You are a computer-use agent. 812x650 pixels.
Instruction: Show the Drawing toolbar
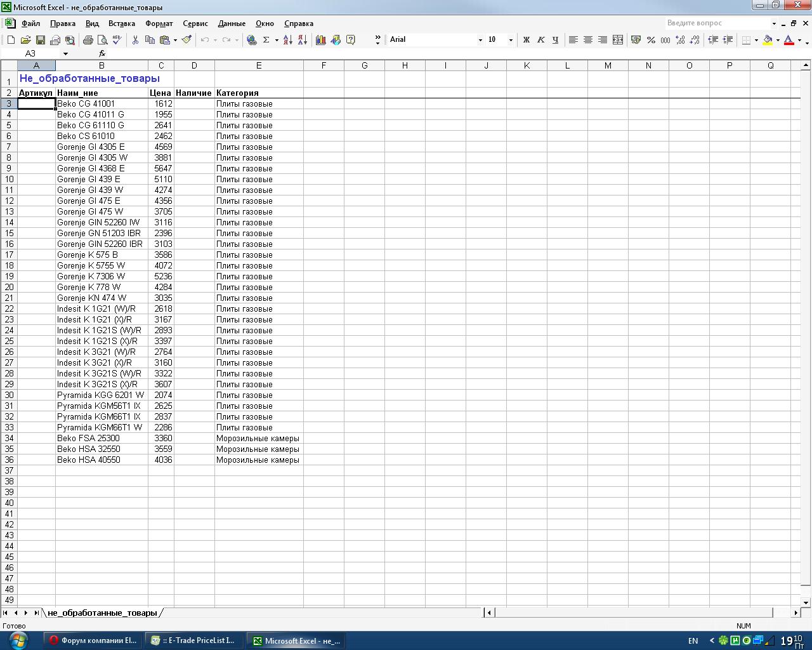click(336, 40)
